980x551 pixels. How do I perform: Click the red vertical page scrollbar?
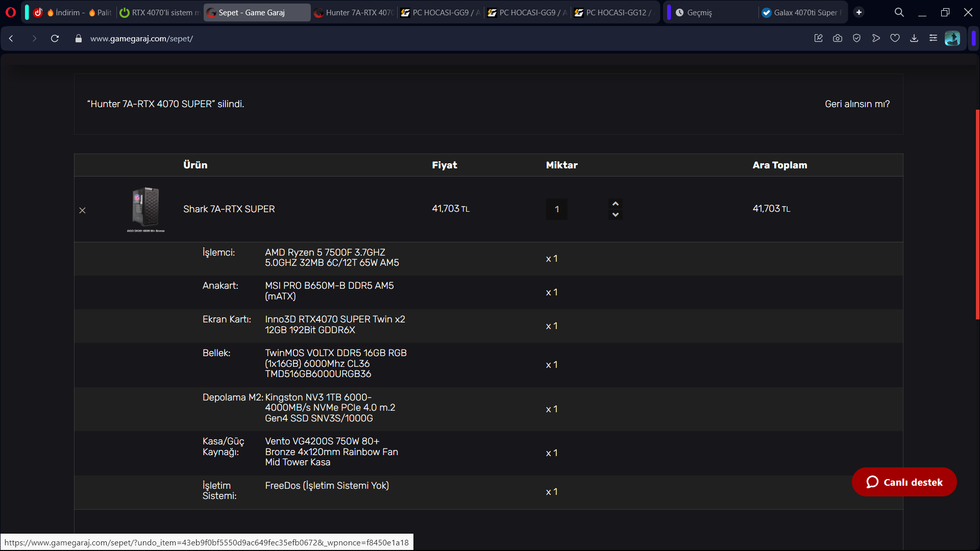(977, 214)
